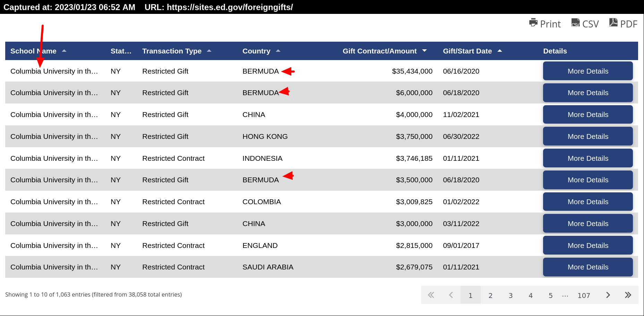Click the School Name sort arrow
644x316 pixels.
pos(64,51)
